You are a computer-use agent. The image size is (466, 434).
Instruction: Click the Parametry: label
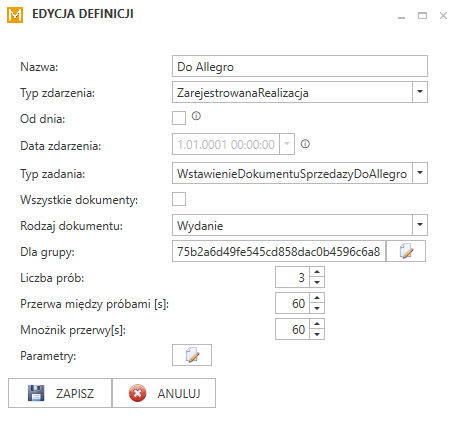pos(48,356)
